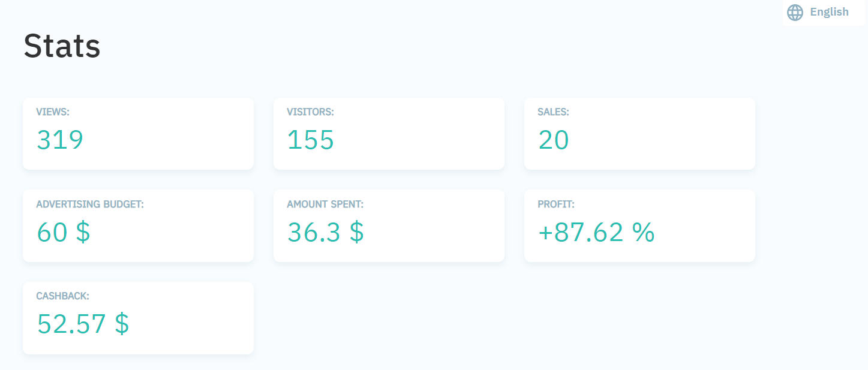The image size is (868, 370).
Task: Open the English language selector
Action: [823, 13]
